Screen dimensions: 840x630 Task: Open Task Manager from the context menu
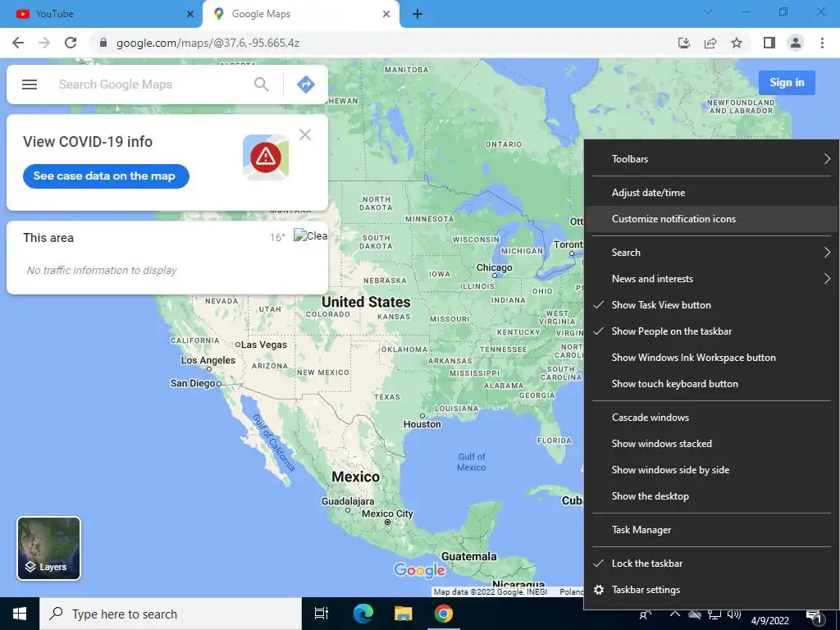711,530
